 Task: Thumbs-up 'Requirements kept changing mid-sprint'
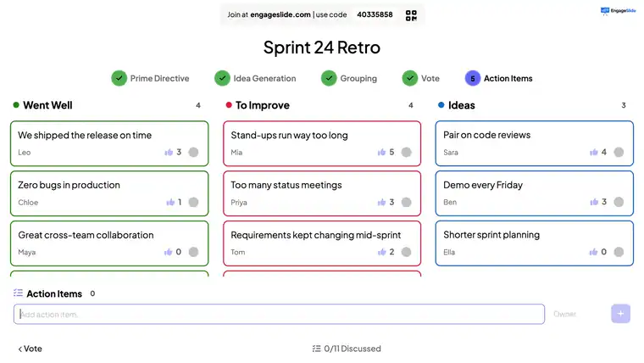coord(382,252)
